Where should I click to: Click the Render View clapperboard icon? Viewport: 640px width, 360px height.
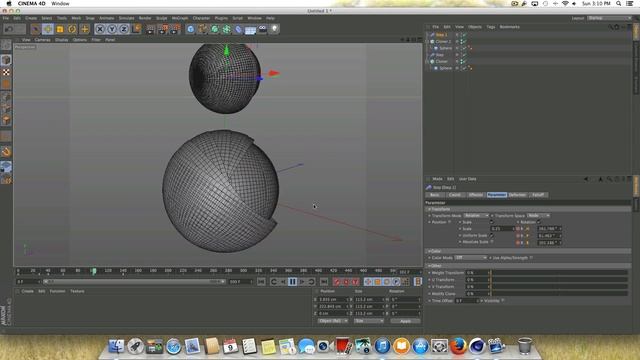[151, 29]
